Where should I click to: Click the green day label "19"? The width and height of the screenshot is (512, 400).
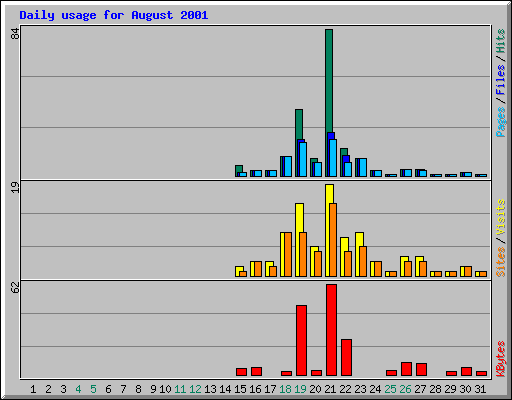tap(300, 389)
